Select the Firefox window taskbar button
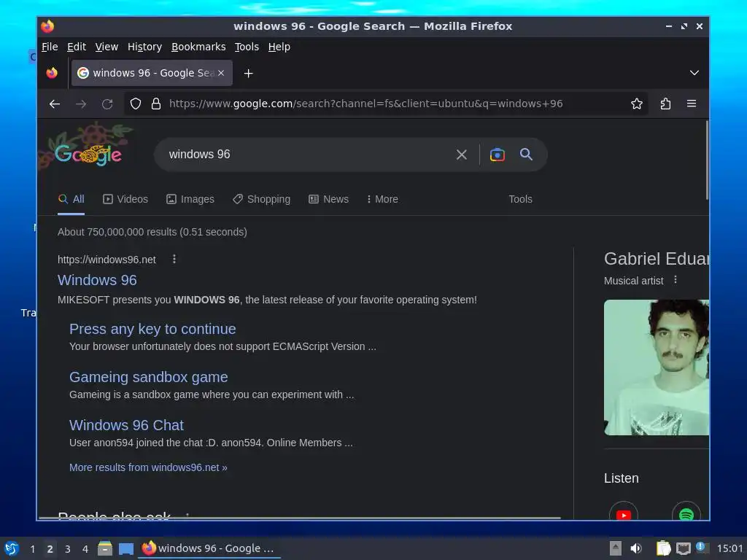This screenshot has width=747, height=560. (x=209, y=548)
